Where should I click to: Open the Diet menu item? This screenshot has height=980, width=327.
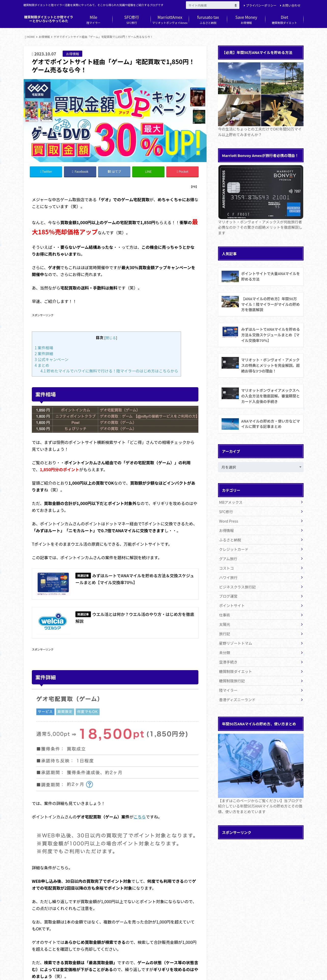coord(284,20)
